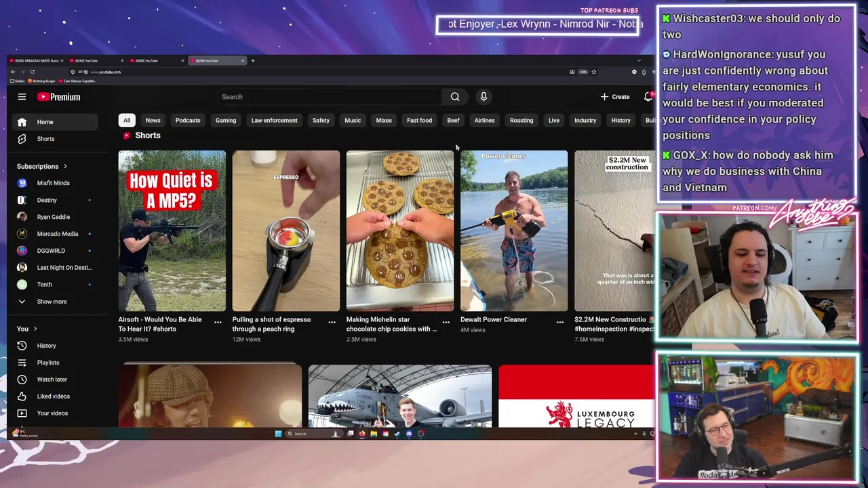868x488 pixels.
Task: Play the $2.2M New Construction short
Action: click(614, 230)
